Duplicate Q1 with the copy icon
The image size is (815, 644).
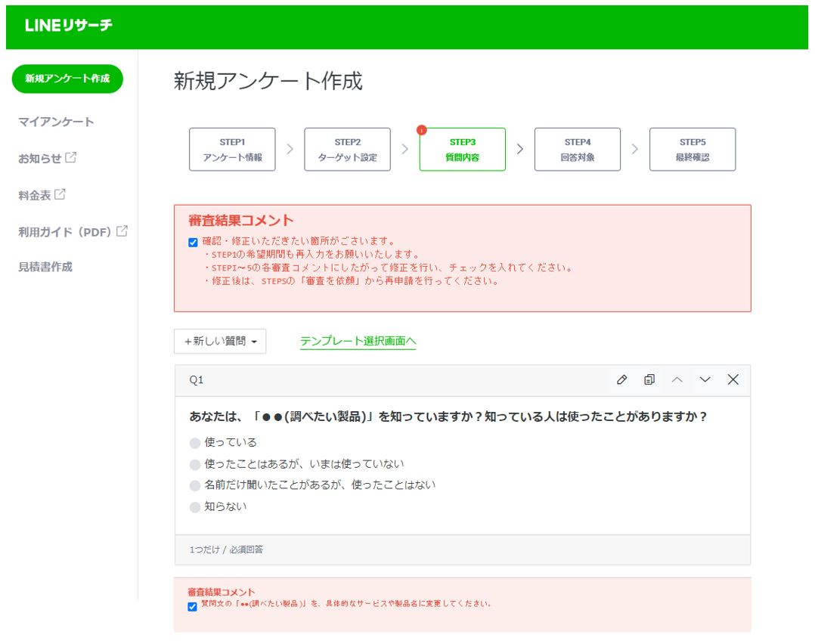[x=649, y=379]
